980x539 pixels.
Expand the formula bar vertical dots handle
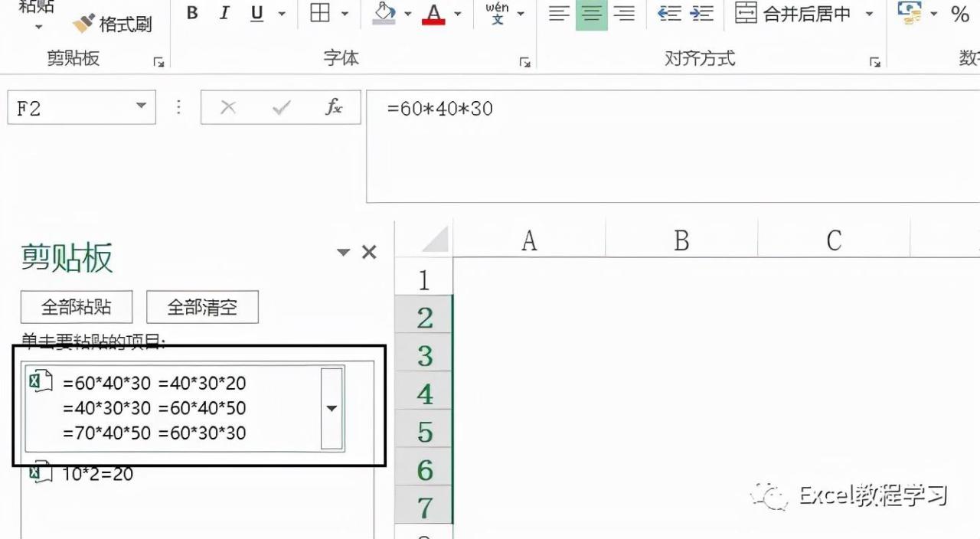(x=178, y=107)
